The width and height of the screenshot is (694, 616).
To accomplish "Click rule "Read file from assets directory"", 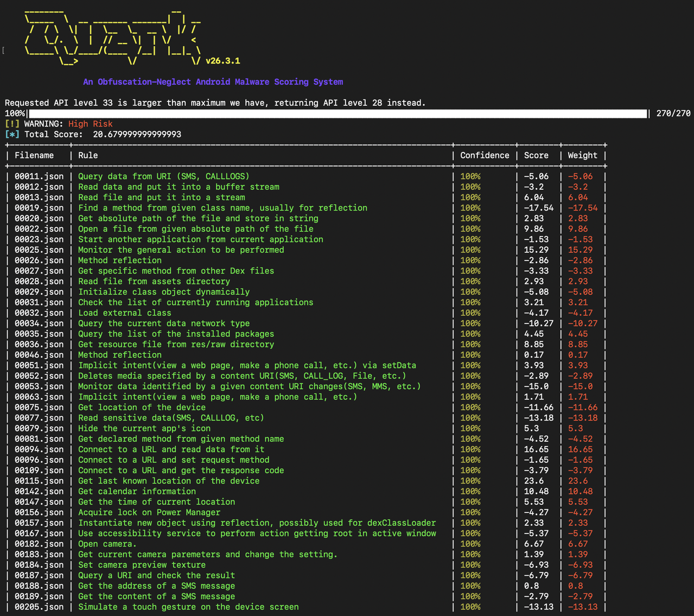I will 154,281.
